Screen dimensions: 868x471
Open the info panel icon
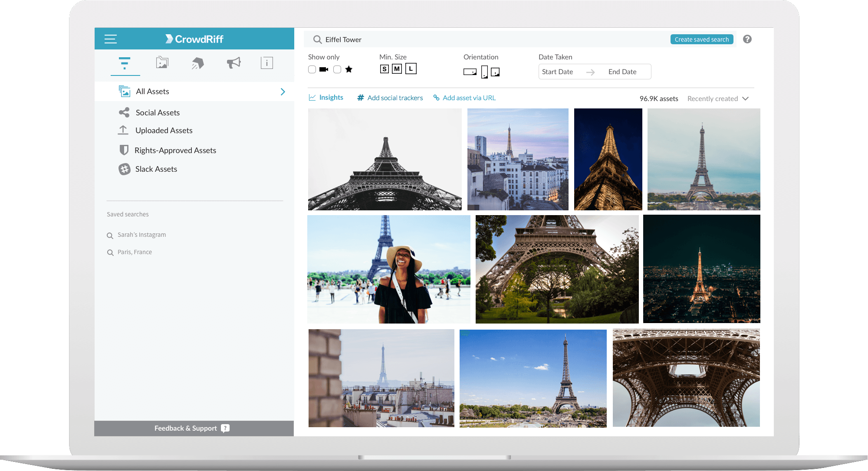pyautogui.click(x=267, y=63)
